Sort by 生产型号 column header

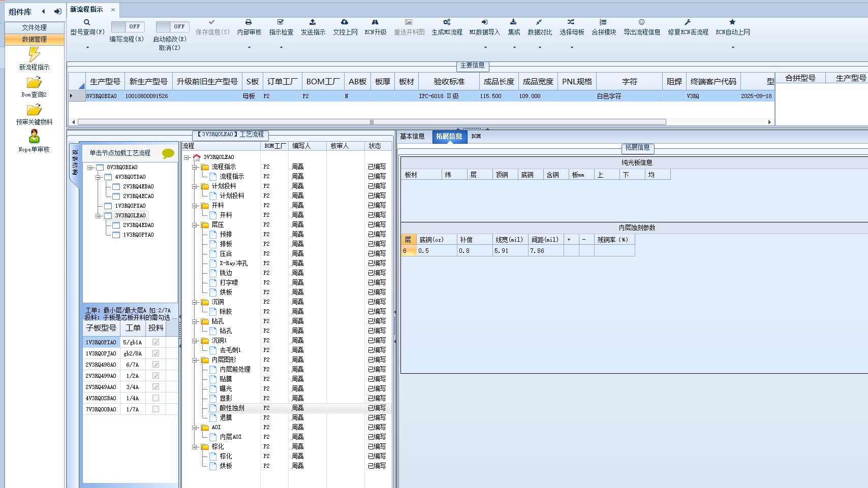pos(105,82)
